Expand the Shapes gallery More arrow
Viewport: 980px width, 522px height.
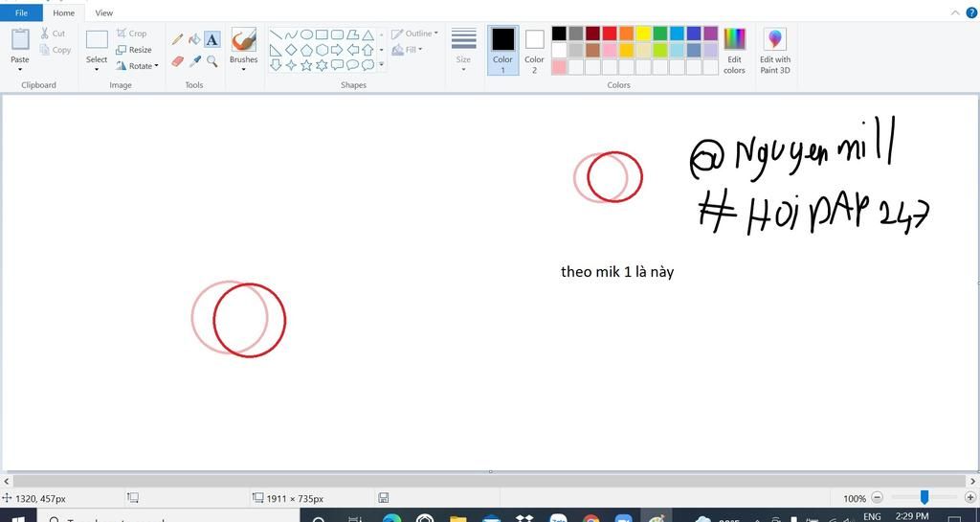[x=381, y=65]
